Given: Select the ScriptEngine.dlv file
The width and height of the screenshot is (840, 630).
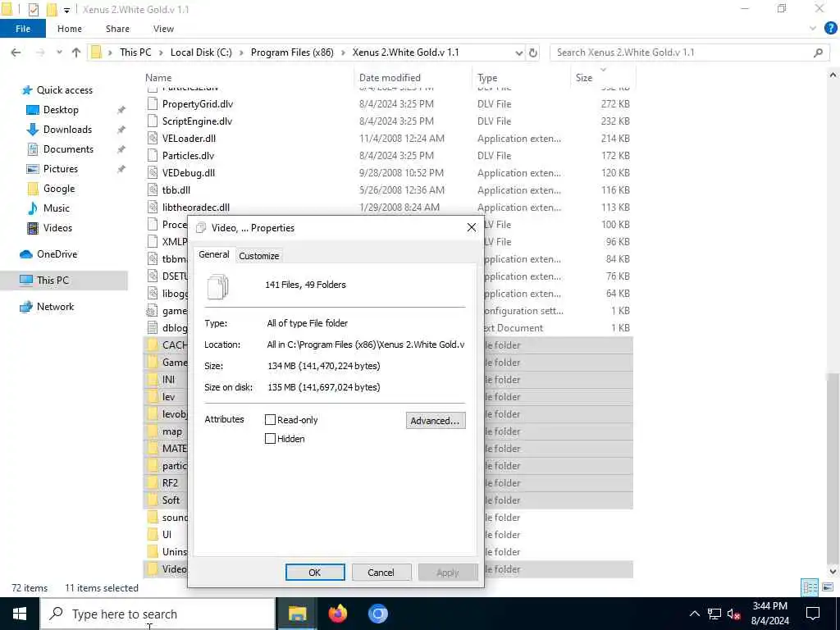Looking at the screenshot, I should (197, 121).
